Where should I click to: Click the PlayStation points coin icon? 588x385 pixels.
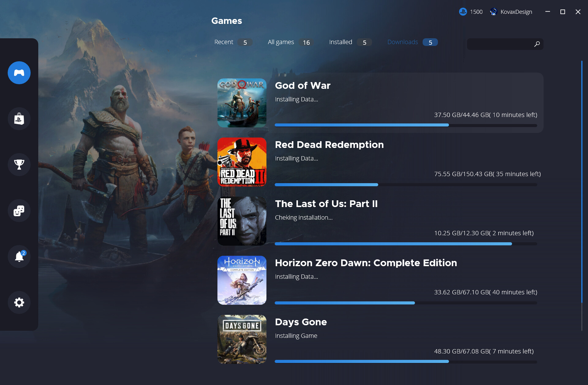463,12
